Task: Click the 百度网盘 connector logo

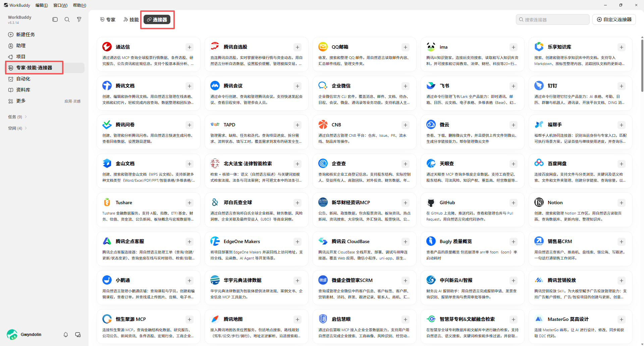Action: tap(539, 163)
